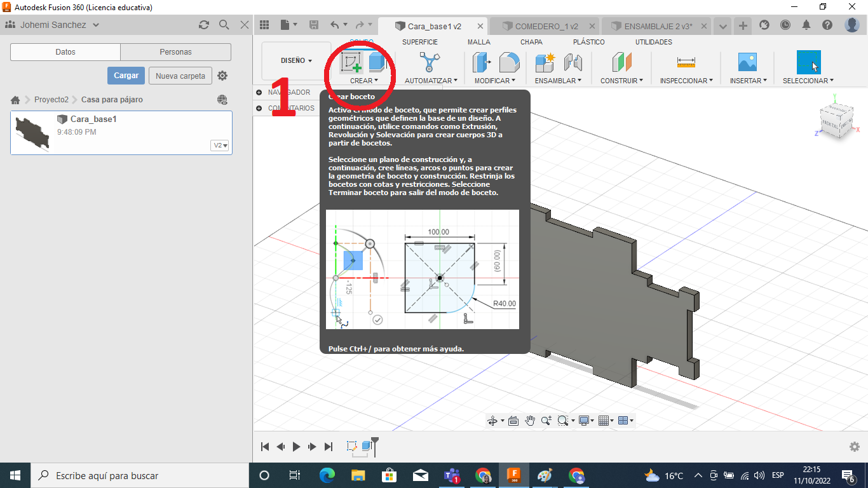Viewport: 868px width, 488px height.
Task: Click the Save icon in toolbar
Action: (314, 25)
